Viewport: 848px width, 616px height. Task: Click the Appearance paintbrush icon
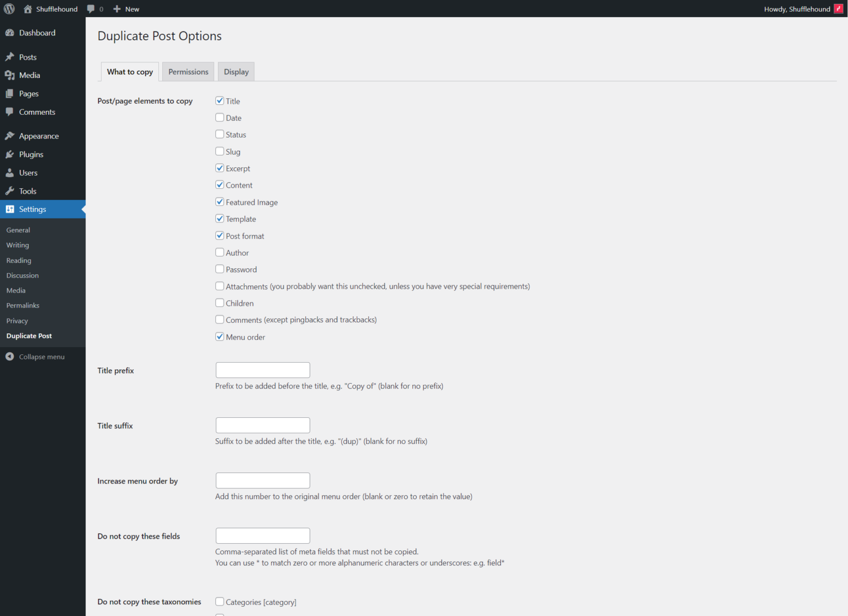tap(10, 136)
